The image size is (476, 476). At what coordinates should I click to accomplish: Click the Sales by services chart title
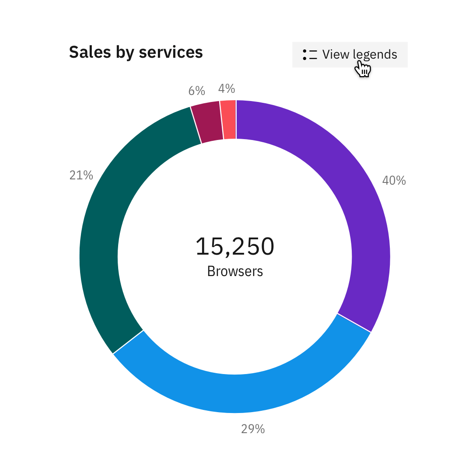pyautogui.click(x=136, y=52)
